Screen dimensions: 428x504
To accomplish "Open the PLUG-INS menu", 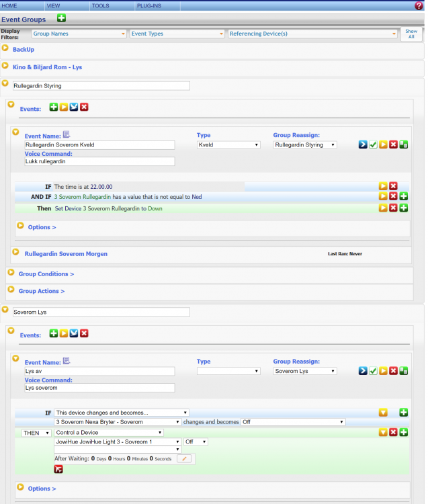I will point(148,5).
